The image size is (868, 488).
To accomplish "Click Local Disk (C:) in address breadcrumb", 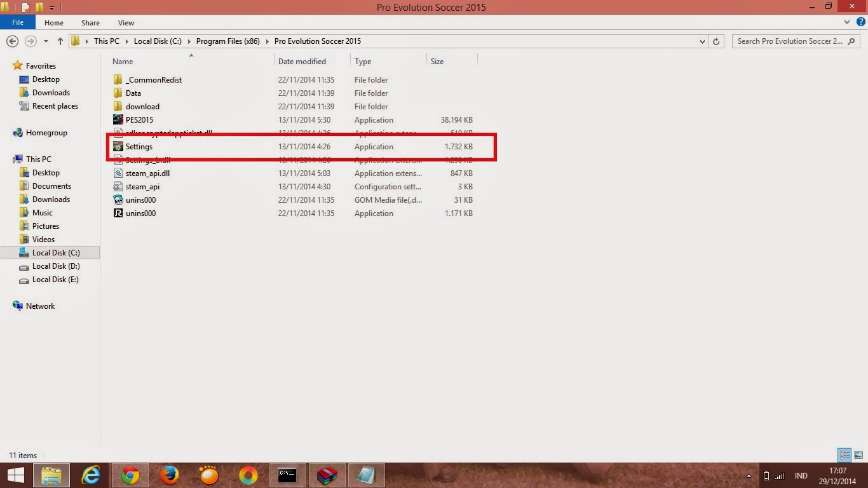I will click(x=158, y=41).
